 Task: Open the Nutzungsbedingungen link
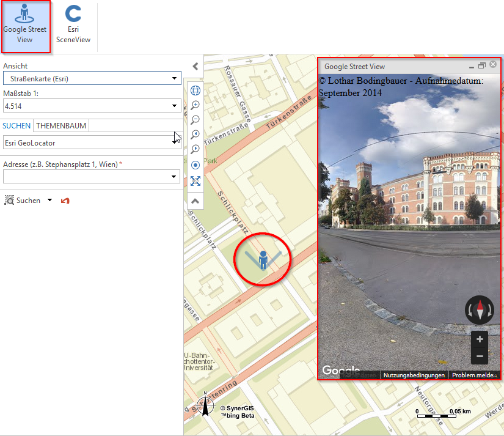414,375
